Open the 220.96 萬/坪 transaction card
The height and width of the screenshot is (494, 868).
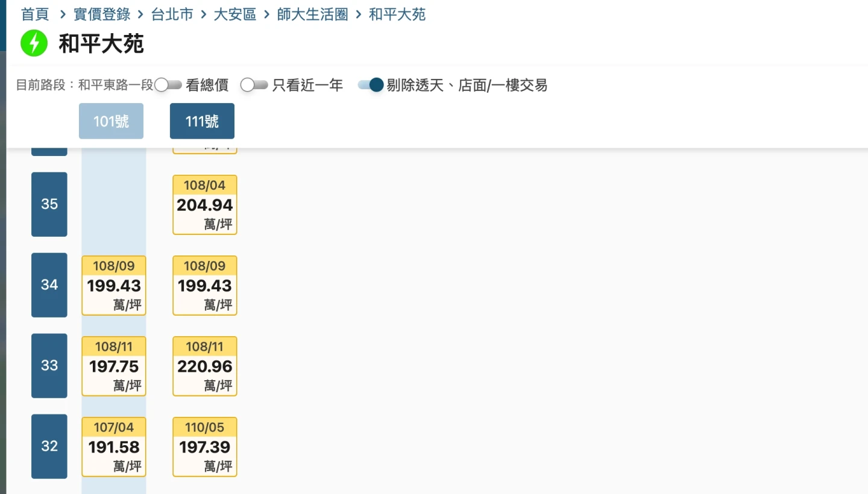(x=205, y=366)
